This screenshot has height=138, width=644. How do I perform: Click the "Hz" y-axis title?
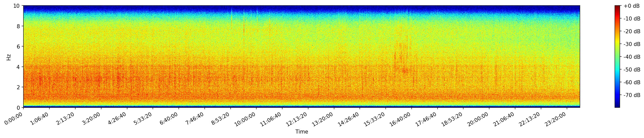pyautogui.click(x=9, y=57)
